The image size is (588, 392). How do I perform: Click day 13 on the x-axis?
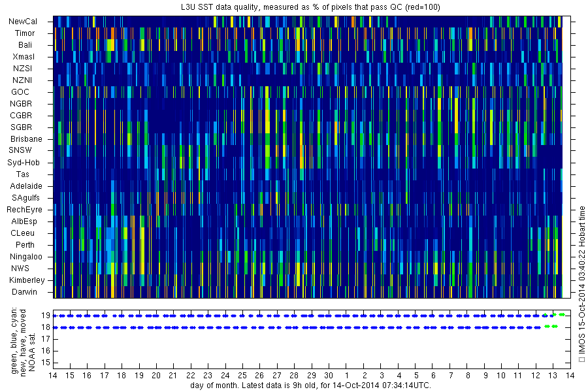coord(552,376)
